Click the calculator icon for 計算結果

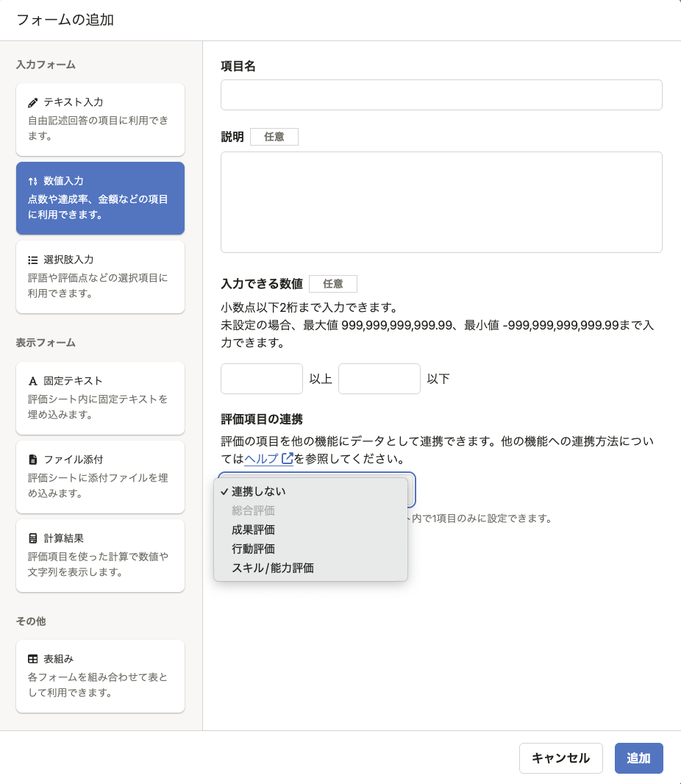32,538
